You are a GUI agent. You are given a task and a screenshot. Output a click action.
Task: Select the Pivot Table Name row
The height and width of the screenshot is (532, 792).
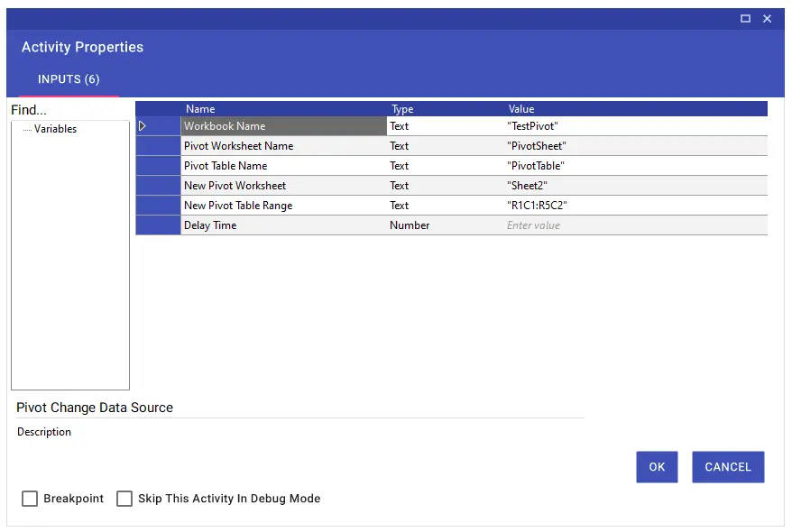451,166
